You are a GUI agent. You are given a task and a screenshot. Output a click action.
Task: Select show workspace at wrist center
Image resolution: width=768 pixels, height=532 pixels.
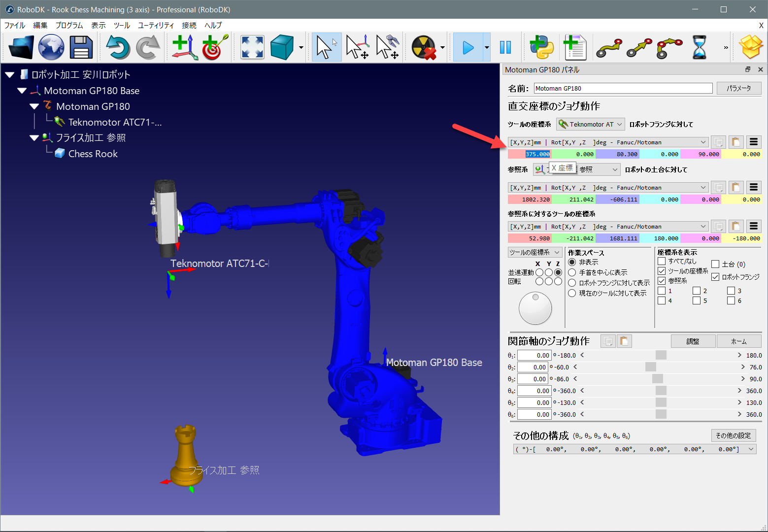tap(572, 272)
